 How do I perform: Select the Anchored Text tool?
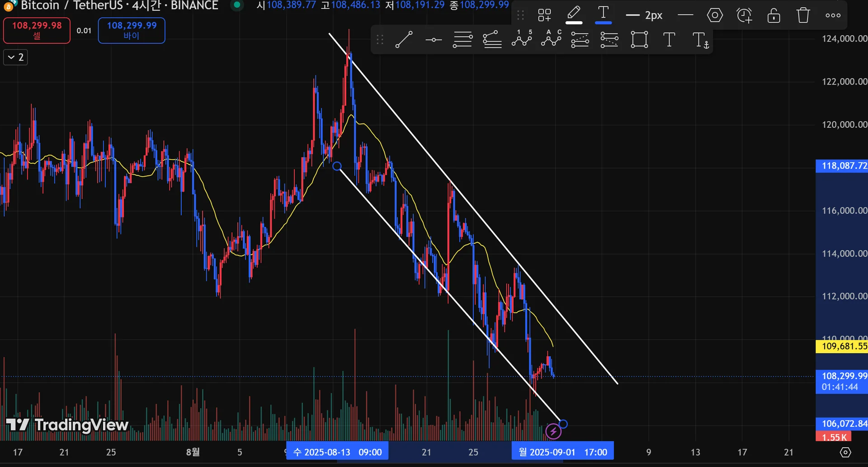point(701,40)
